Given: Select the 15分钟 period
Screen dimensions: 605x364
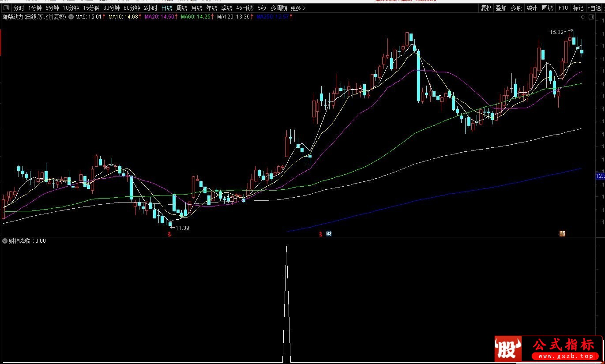Looking at the screenshot, I should (91, 8).
